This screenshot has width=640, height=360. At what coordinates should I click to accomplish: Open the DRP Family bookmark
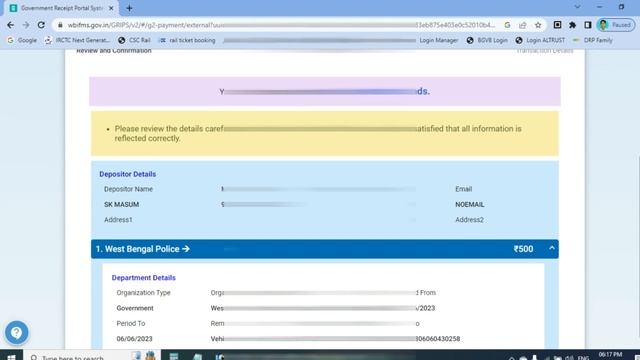pos(593,40)
